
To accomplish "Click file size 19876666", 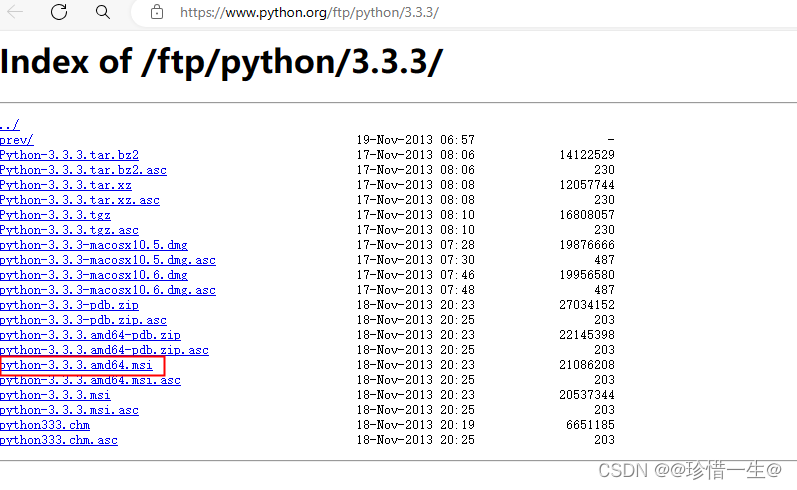I will coord(587,245).
